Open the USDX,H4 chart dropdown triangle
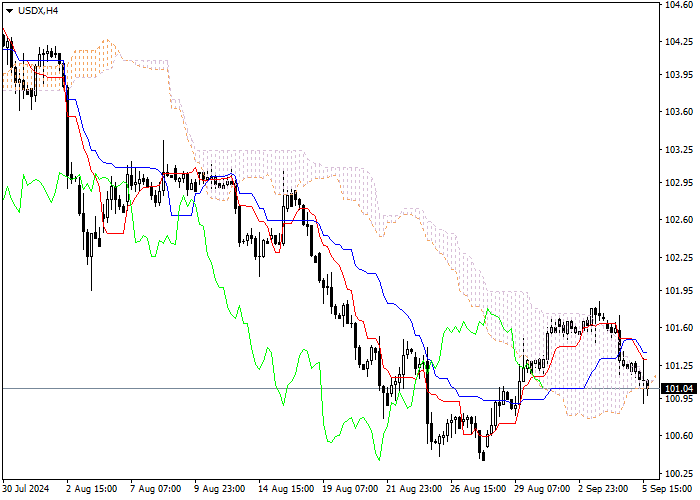This screenshot has height=500, width=700. pyautogui.click(x=9, y=11)
